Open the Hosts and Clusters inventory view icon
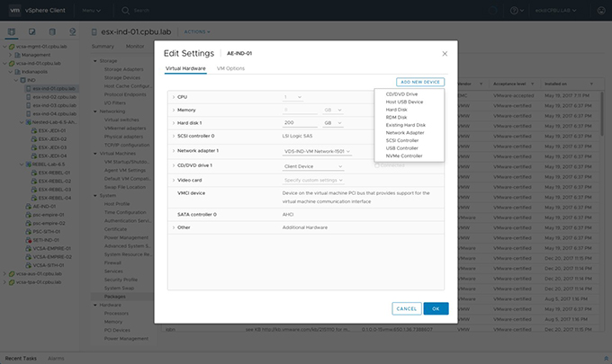612x364 pixels. tap(12, 31)
